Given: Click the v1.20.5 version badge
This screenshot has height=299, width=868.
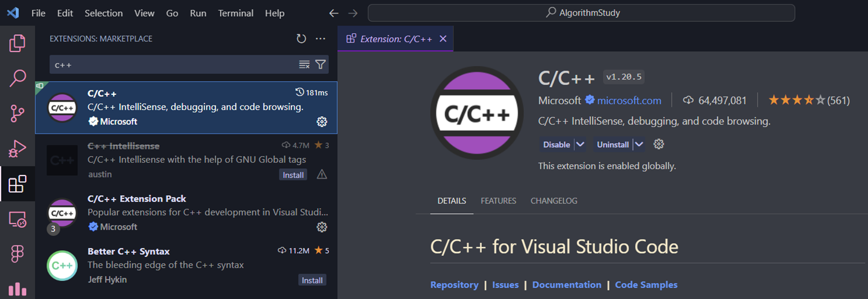Looking at the screenshot, I should [x=624, y=77].
